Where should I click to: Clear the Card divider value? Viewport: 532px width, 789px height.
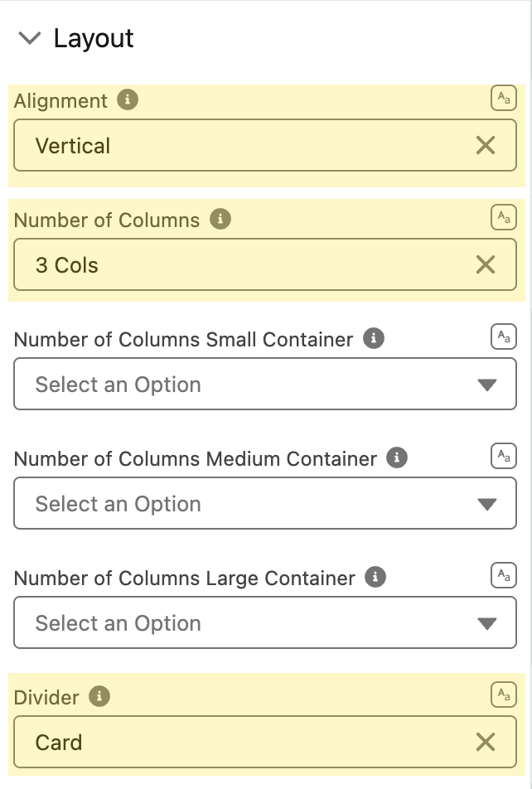click(x=486, y=742)
